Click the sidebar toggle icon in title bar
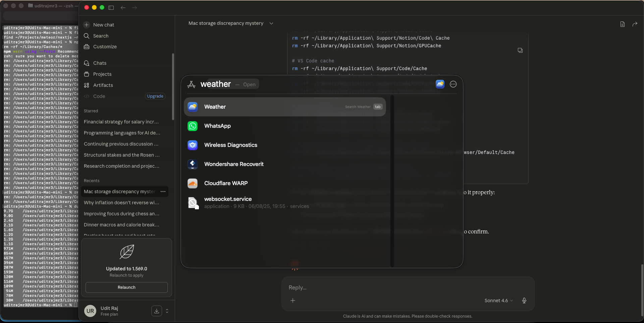Image resolution: width=644 pixels, height=323 pixels. [111, 8]
